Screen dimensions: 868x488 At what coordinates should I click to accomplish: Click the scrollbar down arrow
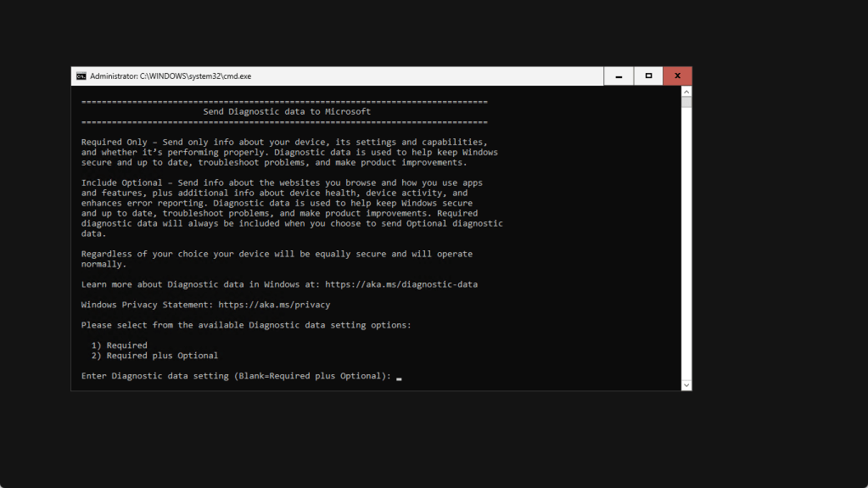(x=686, y=384)
